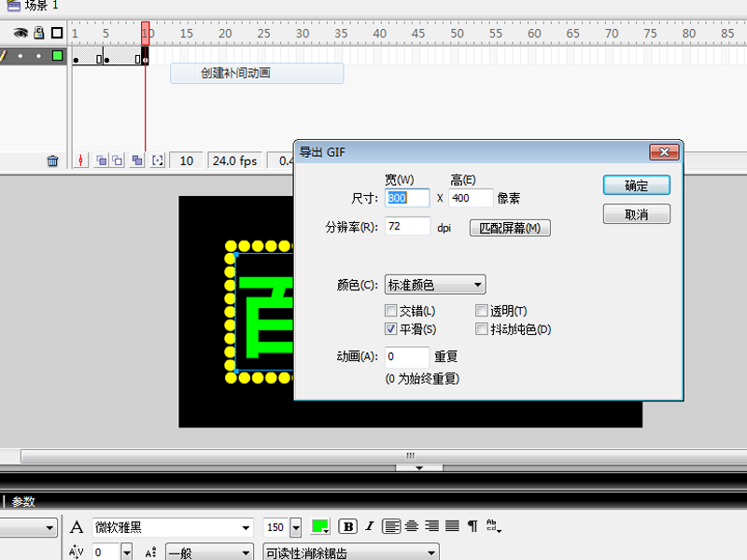
Task: Click the green 百 character on the stage
Action: click(x=266, y=316)
